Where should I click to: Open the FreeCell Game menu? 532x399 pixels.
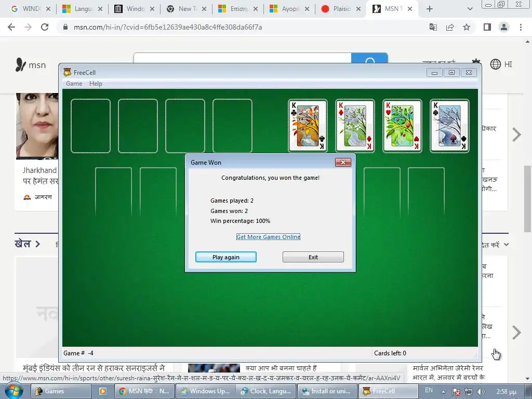coord(74,84)
